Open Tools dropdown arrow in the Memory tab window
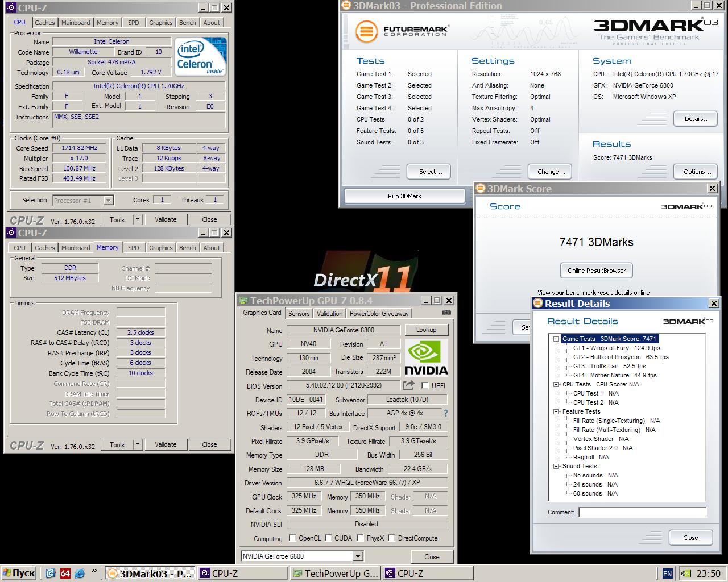 [x=138, y=444]
